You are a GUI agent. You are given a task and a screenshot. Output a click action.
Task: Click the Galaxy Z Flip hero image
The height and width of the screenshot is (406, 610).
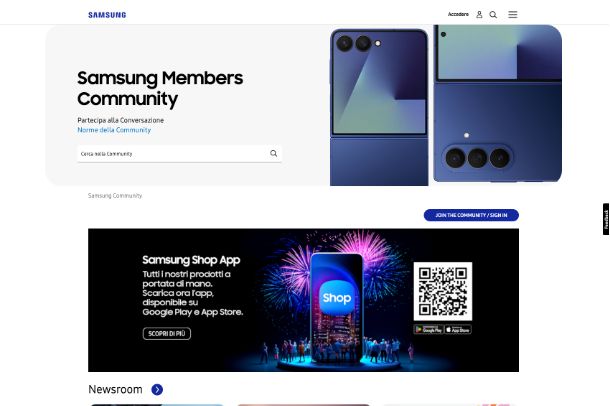(446, 105)
